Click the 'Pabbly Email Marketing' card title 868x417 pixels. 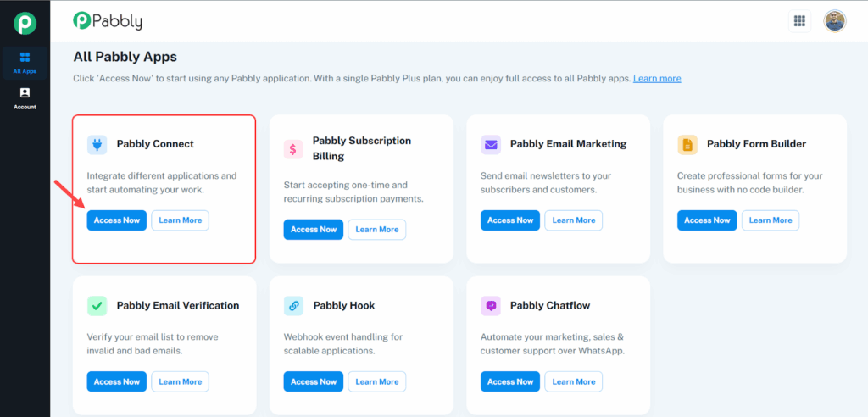pyautogui.click(x=569, y=144)
